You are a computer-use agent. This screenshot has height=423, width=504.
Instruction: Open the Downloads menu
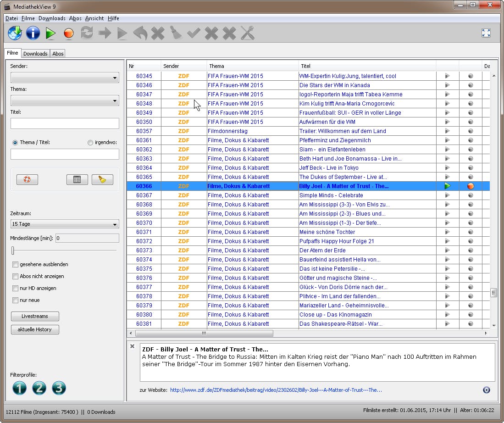pos(52,18)
